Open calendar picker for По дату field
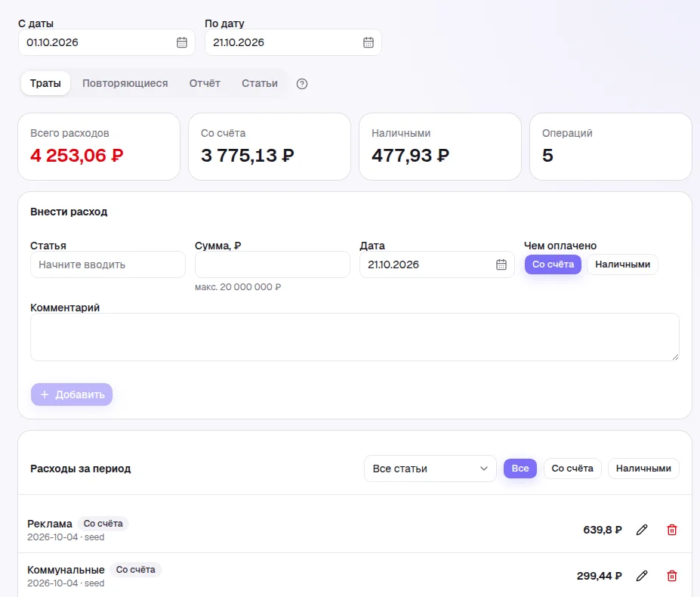This screenshot has height=597, width=700. coord(369,42)
